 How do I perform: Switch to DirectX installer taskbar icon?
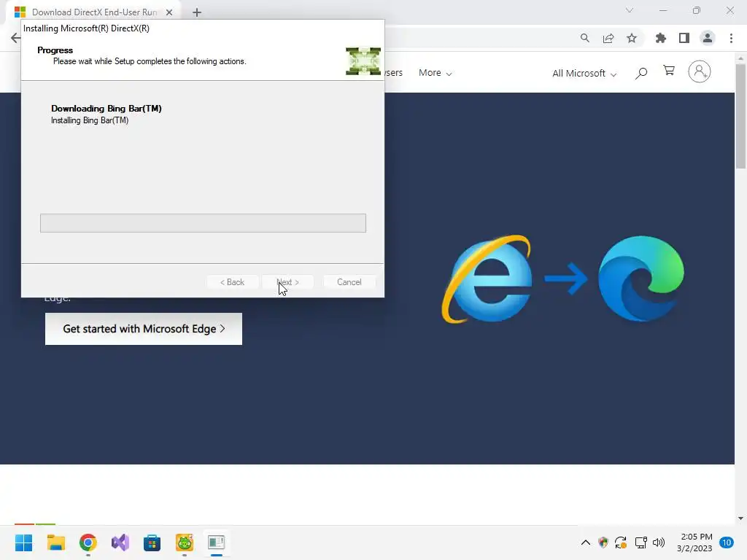coord(216,542)
